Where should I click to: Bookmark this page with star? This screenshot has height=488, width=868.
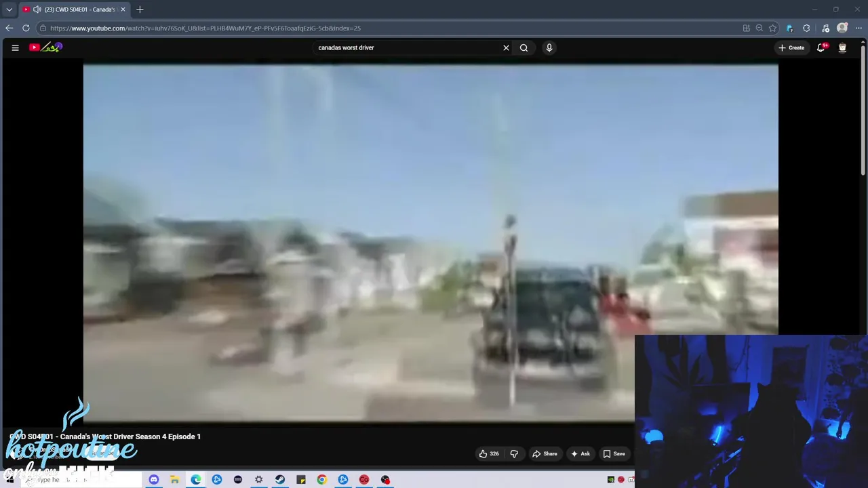pos(772,28)
